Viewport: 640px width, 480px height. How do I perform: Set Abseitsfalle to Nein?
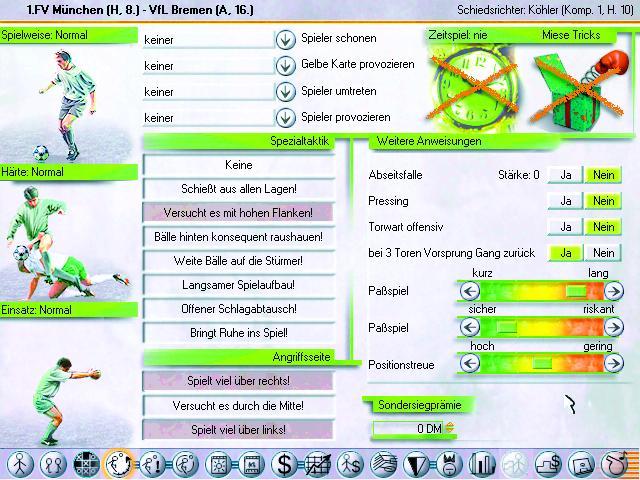click(603, 175)
